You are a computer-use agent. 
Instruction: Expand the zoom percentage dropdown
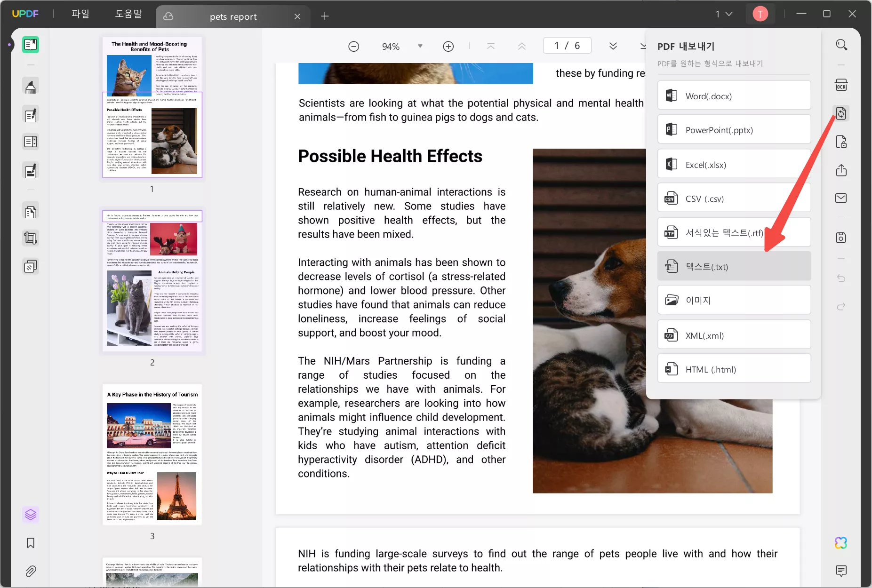(420, 46)
